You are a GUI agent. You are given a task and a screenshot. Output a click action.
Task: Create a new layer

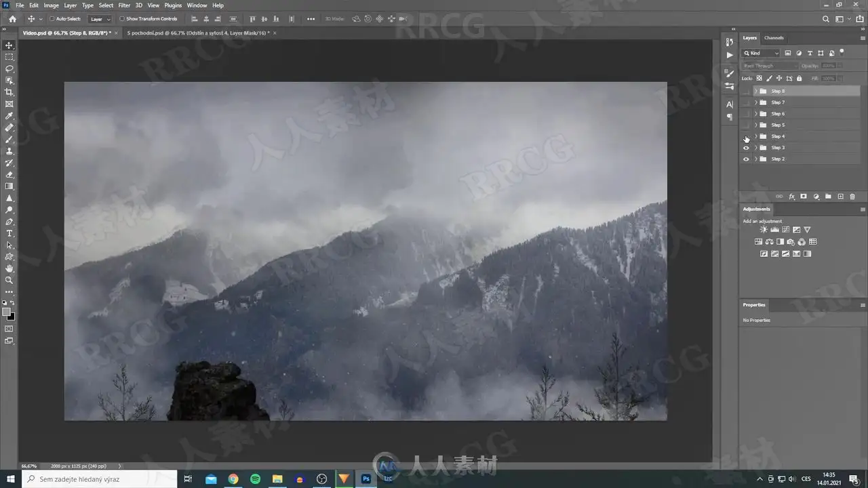point(840,197)
